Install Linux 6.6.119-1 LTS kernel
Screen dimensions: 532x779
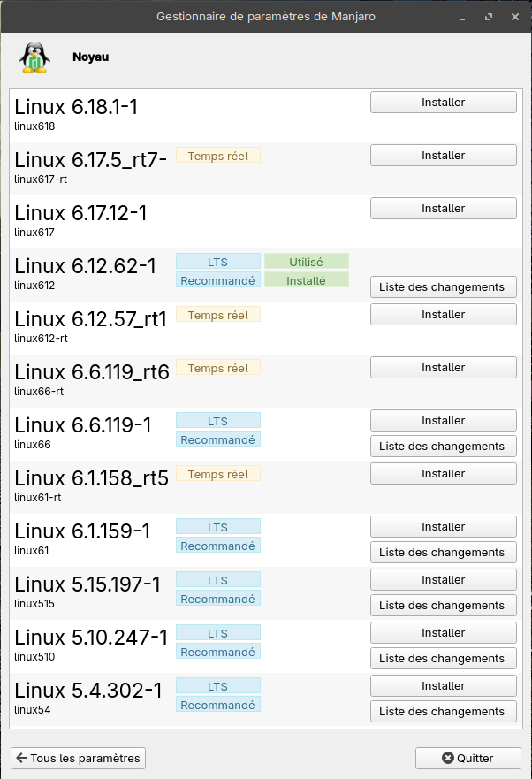[443, 421]
